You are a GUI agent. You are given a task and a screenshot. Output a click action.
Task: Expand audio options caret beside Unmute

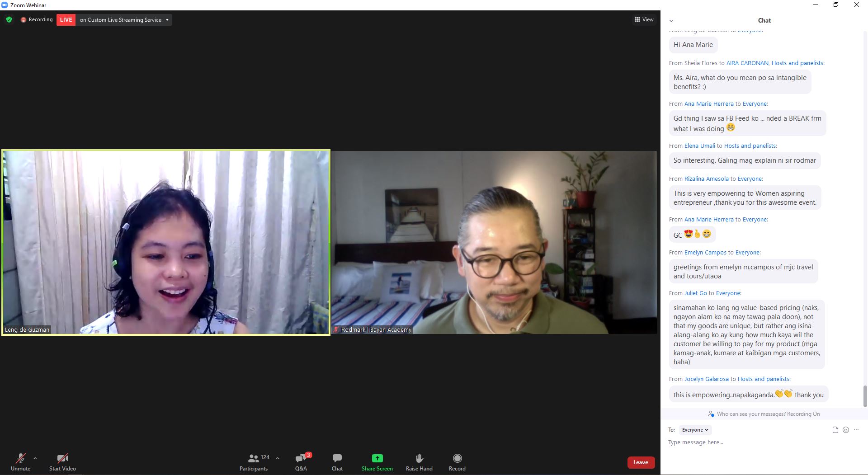(x=35, y=458)
